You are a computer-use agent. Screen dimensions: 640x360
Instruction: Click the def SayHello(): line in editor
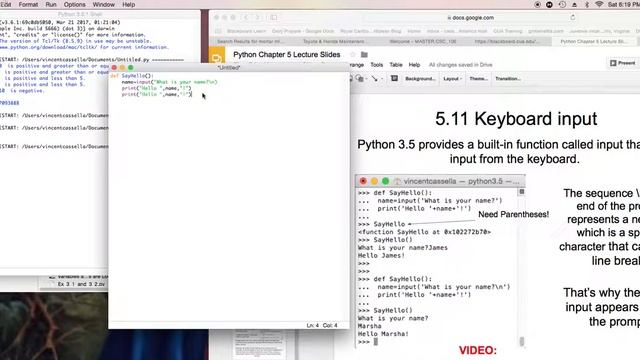131,76
